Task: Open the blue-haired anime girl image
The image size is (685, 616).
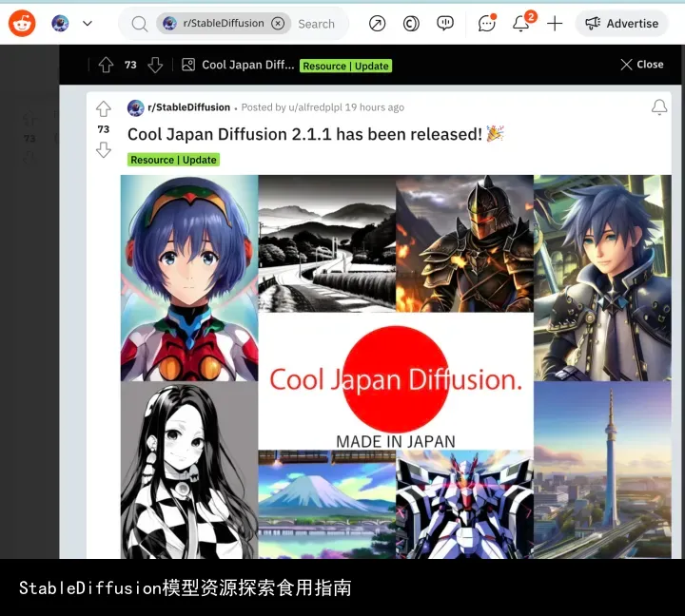Action: [189, 279]
